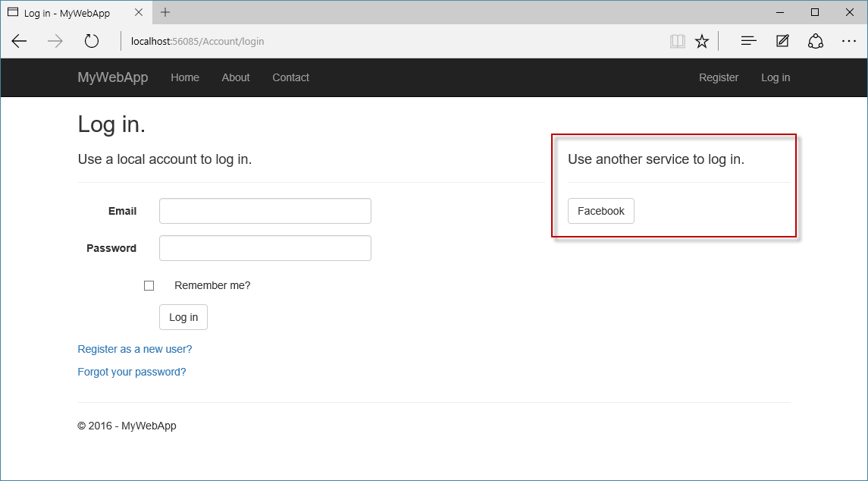Go back using the browser back arrow
Screen dimensions: 868x481
click(x=20, y=41)
